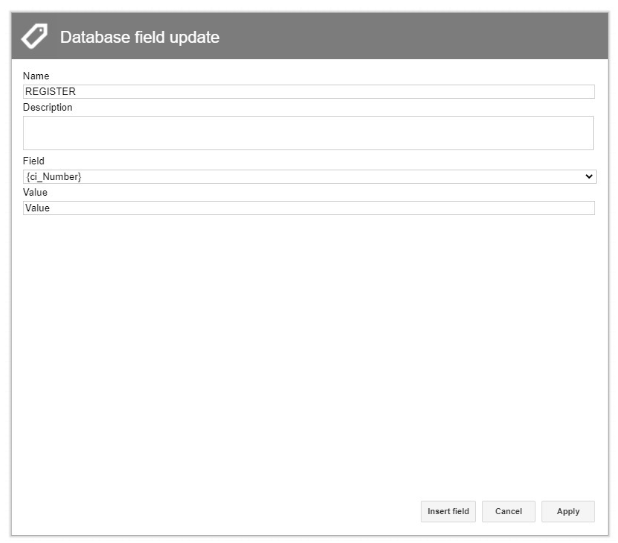Click the Description label
The height and width of the screenshot is (543, 618).
click(x=47, y=107)
